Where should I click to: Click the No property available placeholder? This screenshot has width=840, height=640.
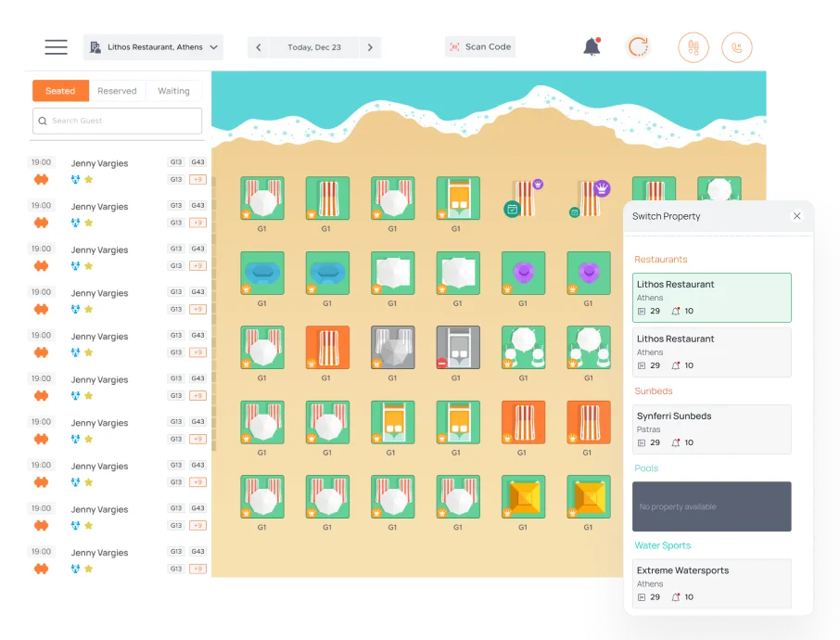coord(711,506)
